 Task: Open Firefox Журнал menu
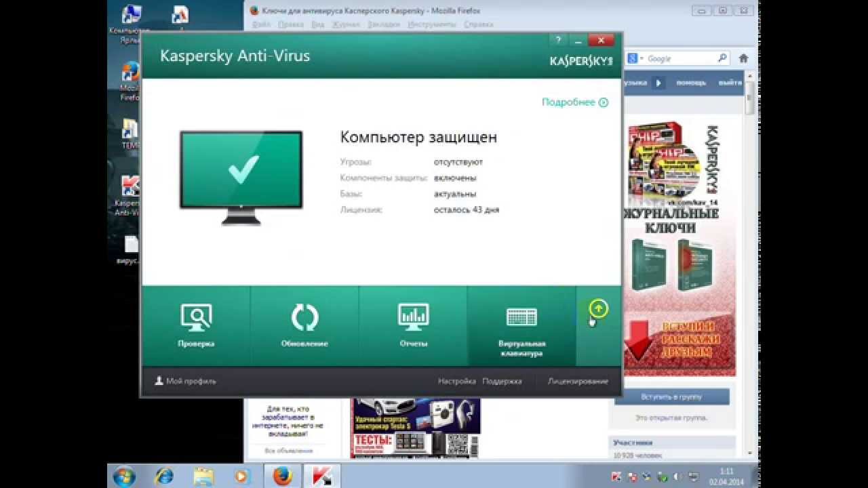point(346,24)
